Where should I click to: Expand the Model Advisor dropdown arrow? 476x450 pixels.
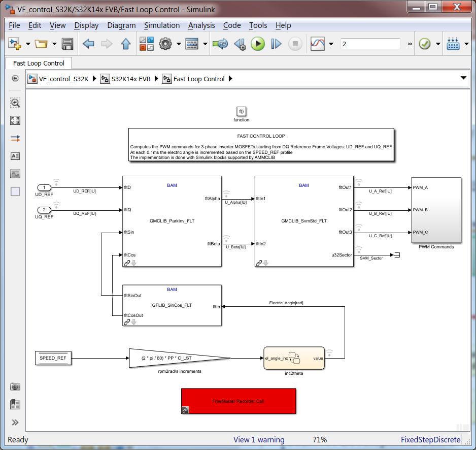[x=438, y=44]
